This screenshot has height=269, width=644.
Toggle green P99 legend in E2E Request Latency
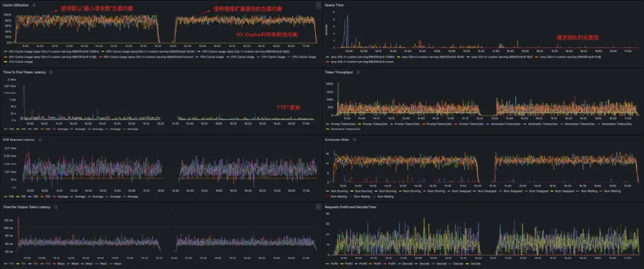pyautogui.click(x=8, y=196)
